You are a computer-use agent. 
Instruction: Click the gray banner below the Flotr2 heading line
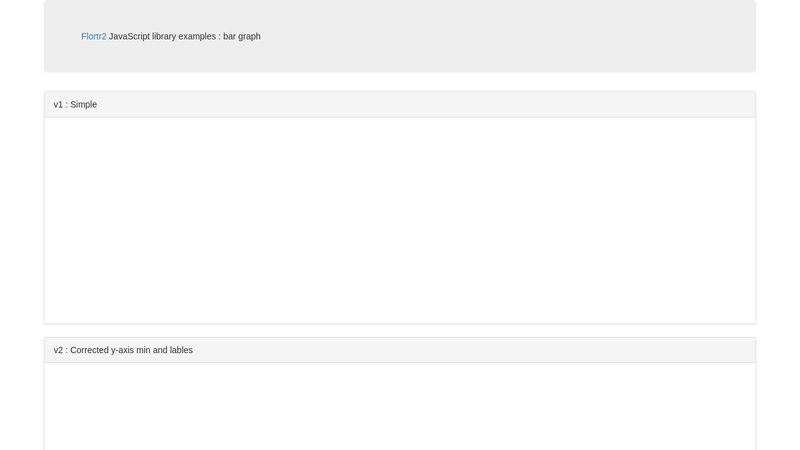400,58
